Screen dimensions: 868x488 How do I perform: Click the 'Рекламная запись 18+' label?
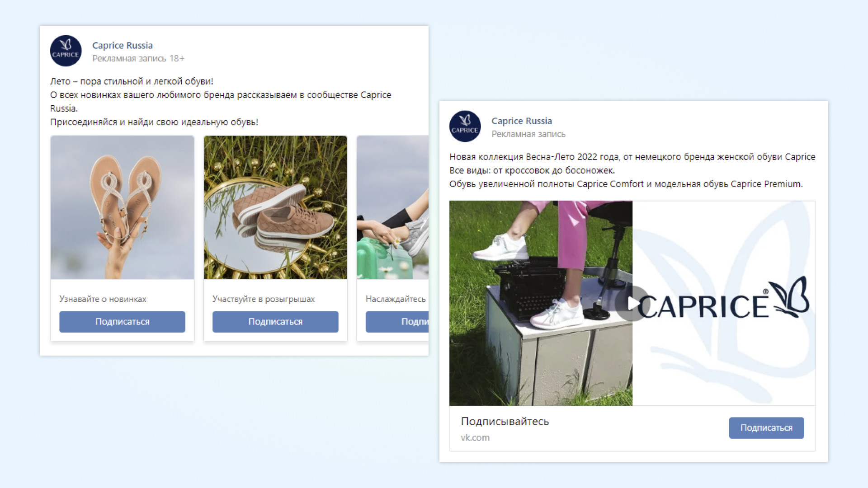(138, 58)
